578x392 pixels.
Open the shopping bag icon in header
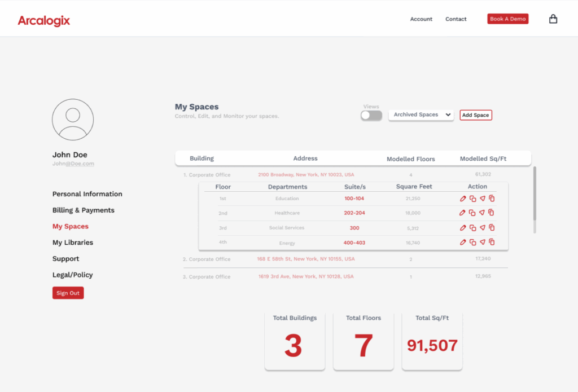[x=553, y=19]
